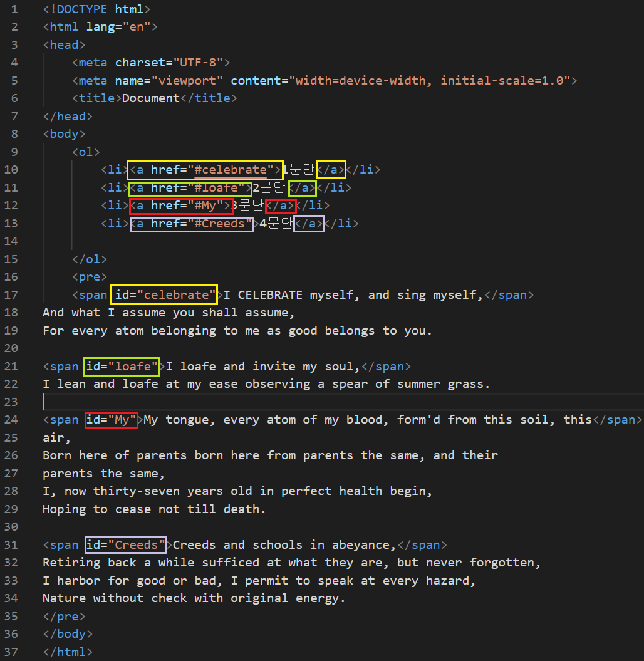The height and width of the screenshot is (661, 644).
Task: Click the line 'For every atom belonging to me'
Action: (x=237, y=331)
